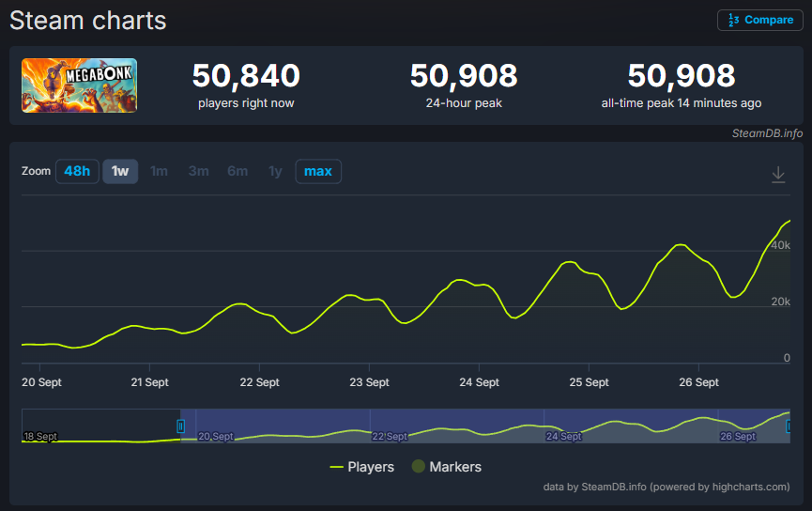Select the 1m zoom range

point(159,171)
